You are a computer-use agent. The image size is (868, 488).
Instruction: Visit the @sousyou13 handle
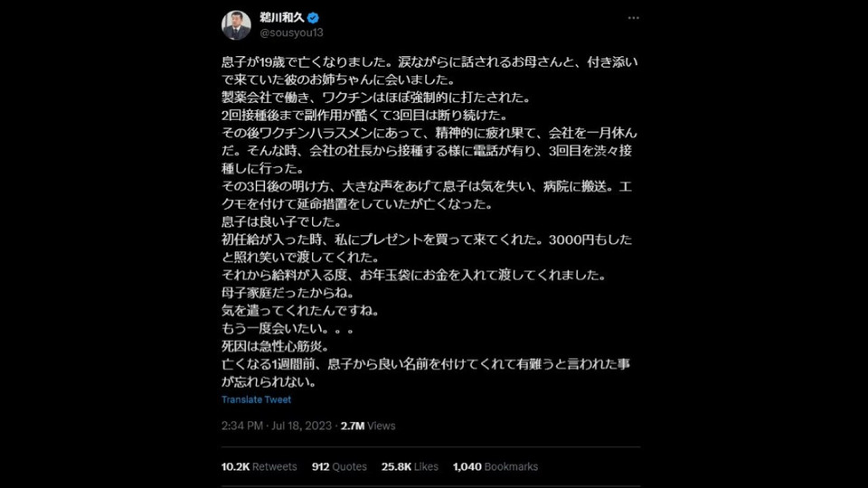point(292,33)
